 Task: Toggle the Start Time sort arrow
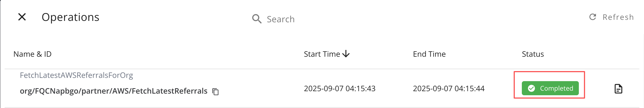(x=346, y=54)
